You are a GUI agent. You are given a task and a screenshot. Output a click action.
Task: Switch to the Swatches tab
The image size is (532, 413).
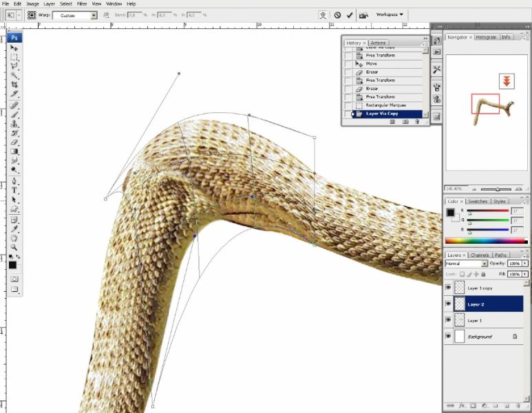(x=478, y=201)
